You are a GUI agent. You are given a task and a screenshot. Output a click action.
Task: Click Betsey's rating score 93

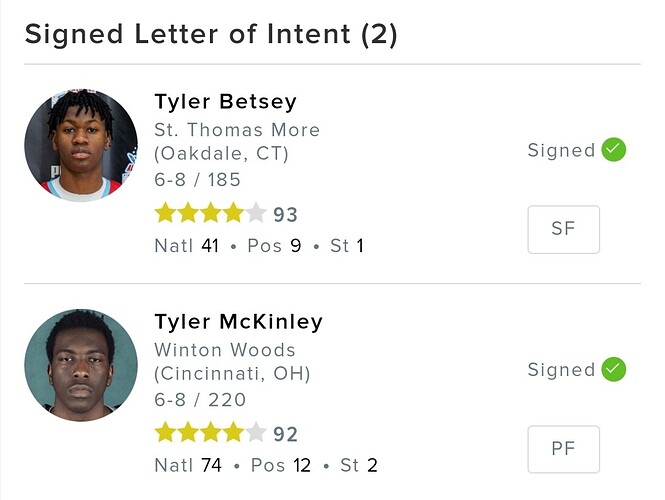coord(286,215)
